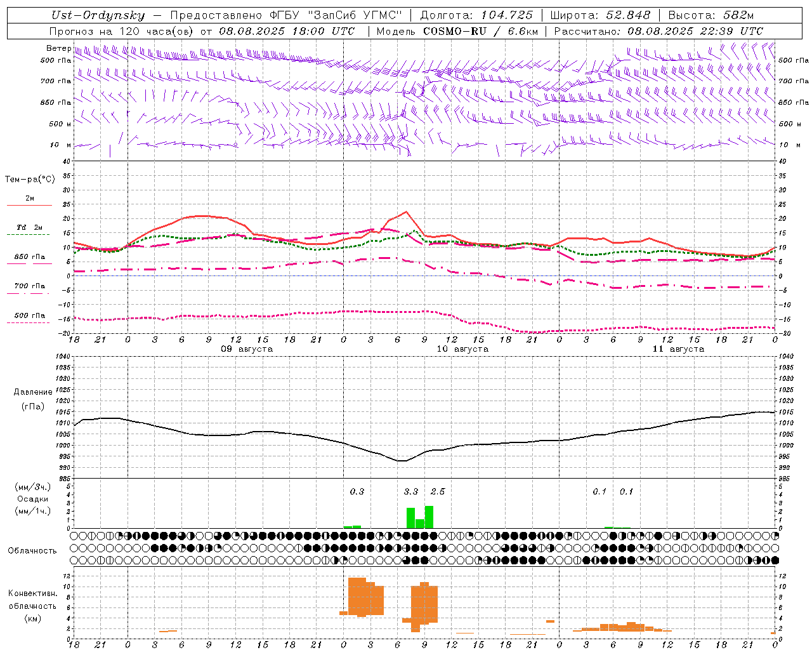This screenshot has width=812, height=650.
Task: Click the (мм/3ч.) precipitation unit label
Action: click(33, 487)
